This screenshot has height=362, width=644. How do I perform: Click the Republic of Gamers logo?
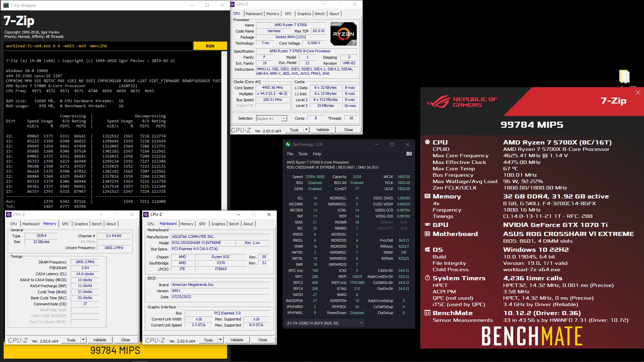coord(462,102)
